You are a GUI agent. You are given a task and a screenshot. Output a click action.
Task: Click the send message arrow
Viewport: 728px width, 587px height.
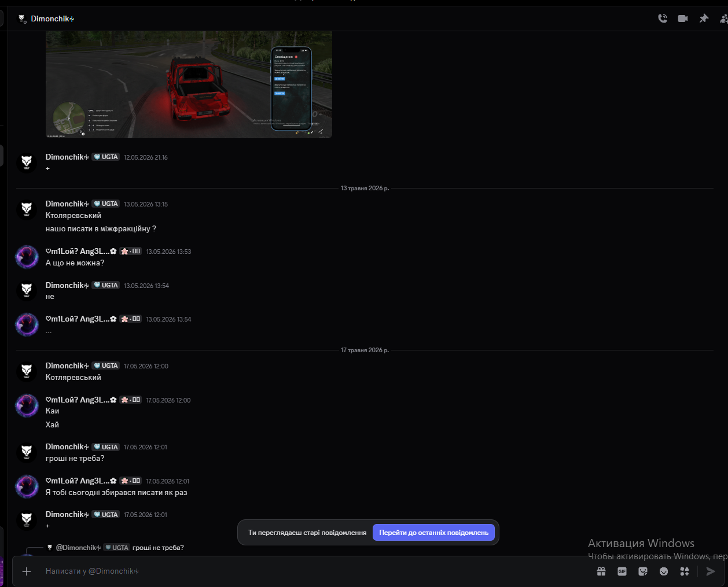click(711, 571)
